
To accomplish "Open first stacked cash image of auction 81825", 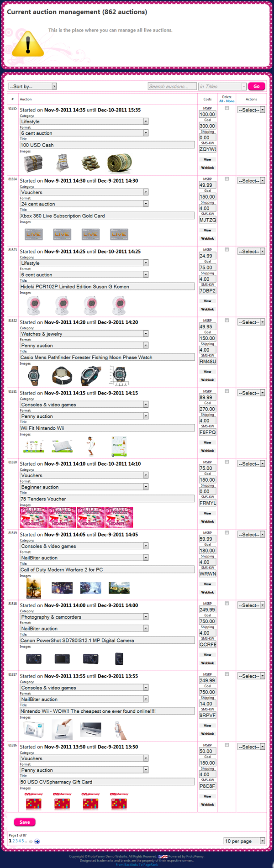I will click(x=33, y=163).
